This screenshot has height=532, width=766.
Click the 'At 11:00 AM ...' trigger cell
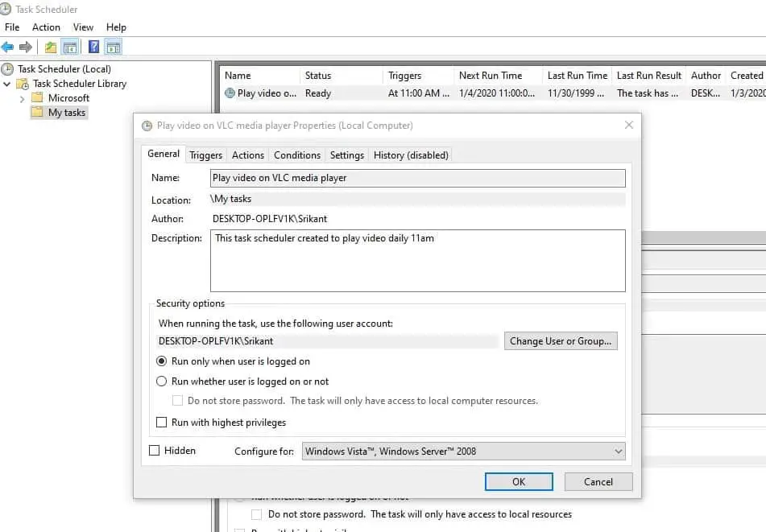pos(419,93)
